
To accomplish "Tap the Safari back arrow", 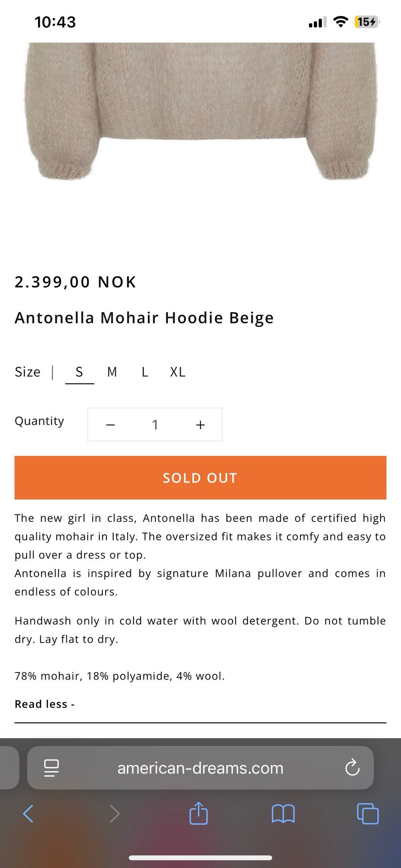I will pos(28,814).
